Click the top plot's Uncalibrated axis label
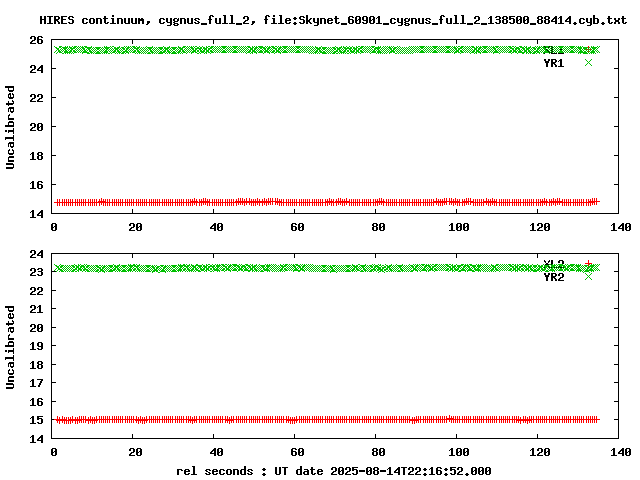This screenshot has height=480, width=640. (x=10, y=127)
